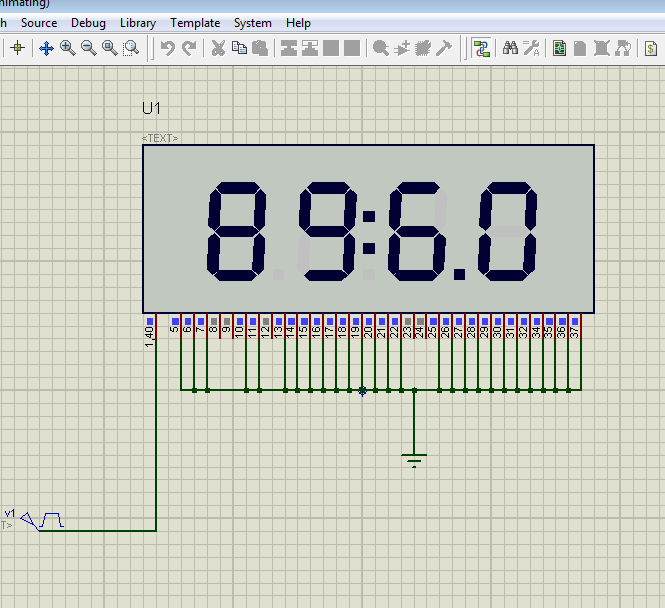Pick parts from libraries icon
Image resolution: width=665 pixels, height=608 pixels.
point(381,48)
